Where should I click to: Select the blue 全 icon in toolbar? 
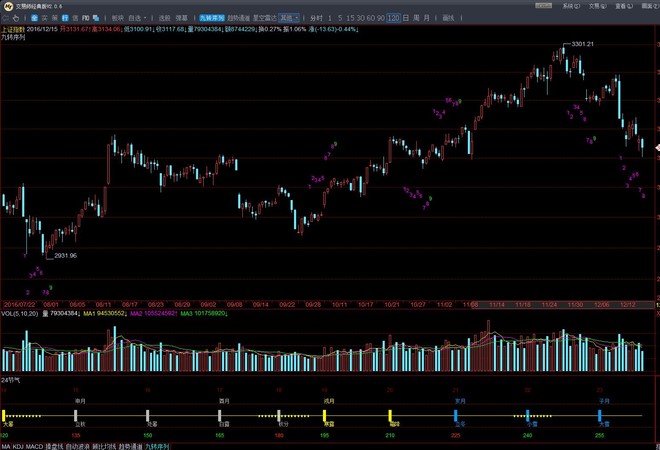[x=35, y=18]
